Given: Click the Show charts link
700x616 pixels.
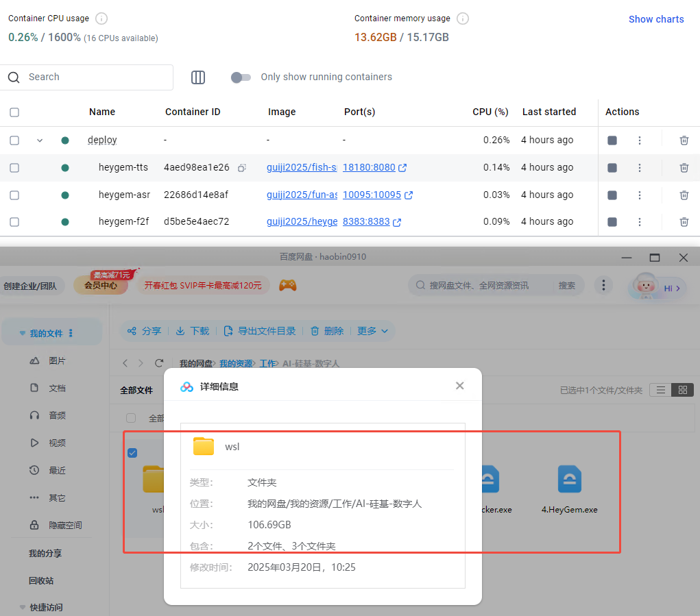Looking at the screenshot, I should click(655, 19).
